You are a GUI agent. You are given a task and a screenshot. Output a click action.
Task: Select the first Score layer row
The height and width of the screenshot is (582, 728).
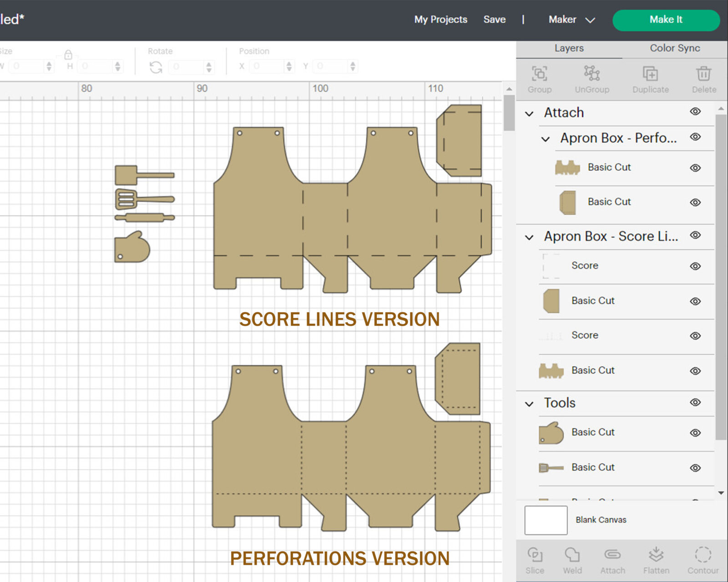click(627, 266)
